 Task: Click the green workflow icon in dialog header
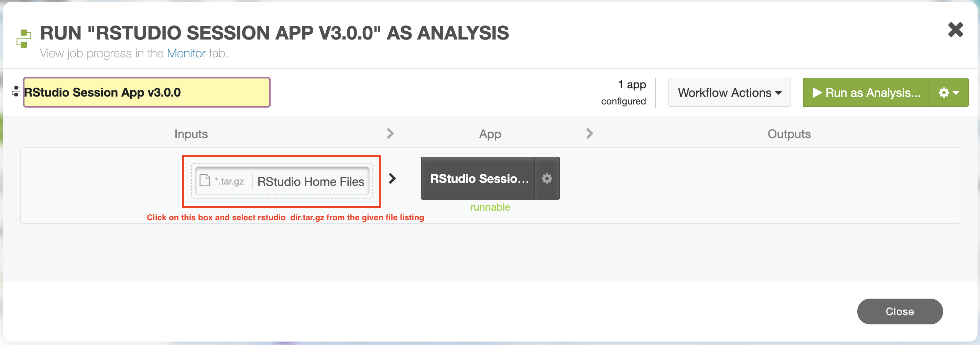tap(24, 38)
